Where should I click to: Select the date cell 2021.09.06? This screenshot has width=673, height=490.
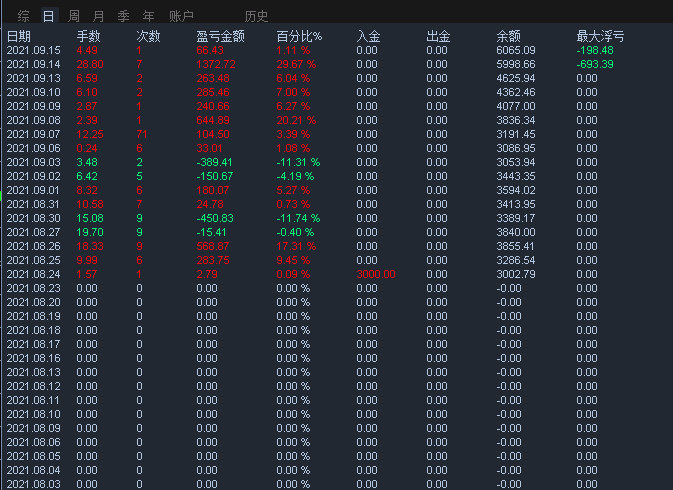[33, 148]
